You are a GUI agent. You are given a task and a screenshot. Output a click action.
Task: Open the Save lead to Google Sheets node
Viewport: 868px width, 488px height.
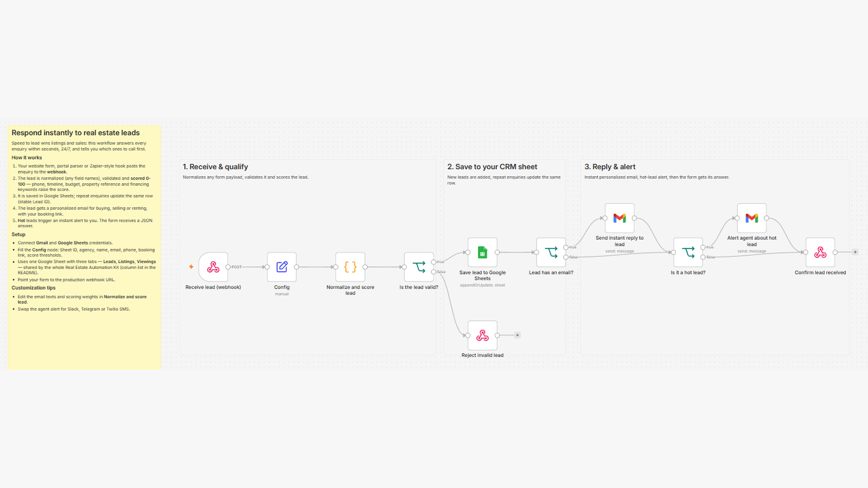(x=482, y=252)
